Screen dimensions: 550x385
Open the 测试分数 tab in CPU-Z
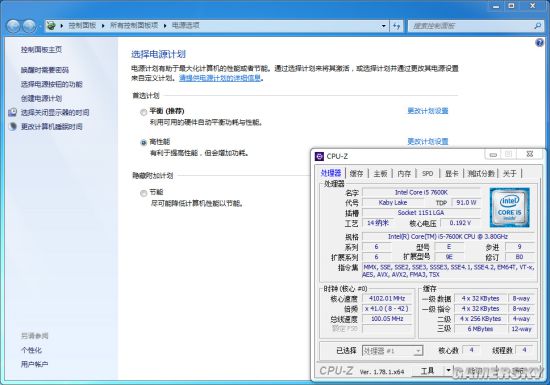pos(481,173)
